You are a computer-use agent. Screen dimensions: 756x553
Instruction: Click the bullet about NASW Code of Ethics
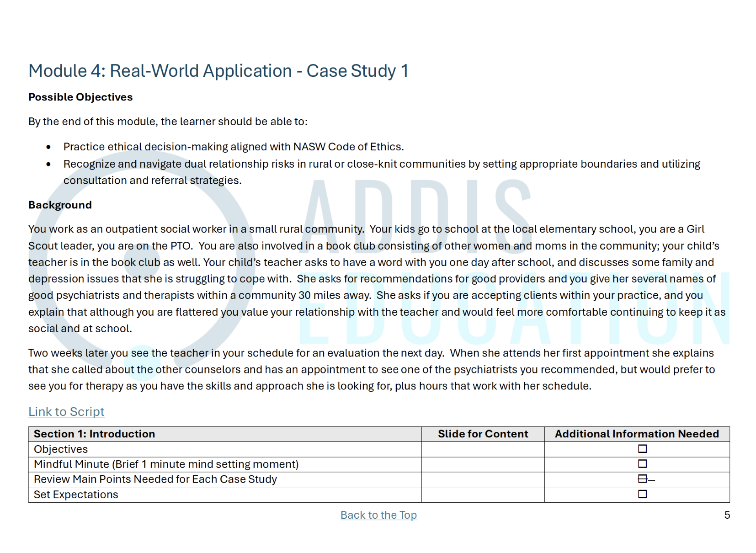234,147
